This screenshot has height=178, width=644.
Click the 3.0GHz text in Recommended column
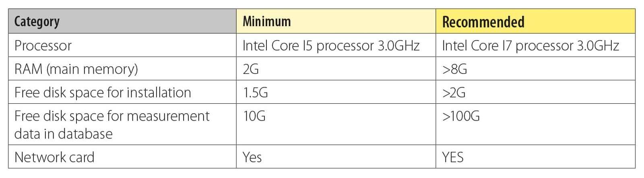point(598,46)
